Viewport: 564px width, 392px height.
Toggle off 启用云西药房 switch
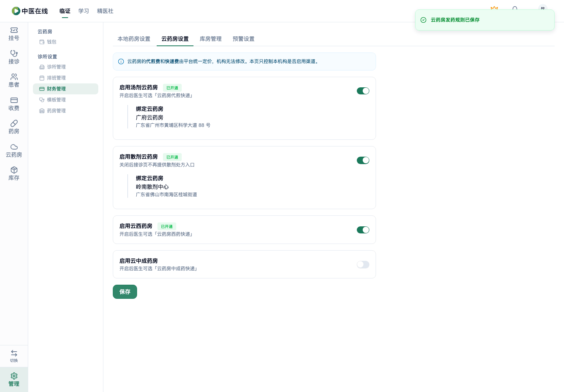[363, 230]
